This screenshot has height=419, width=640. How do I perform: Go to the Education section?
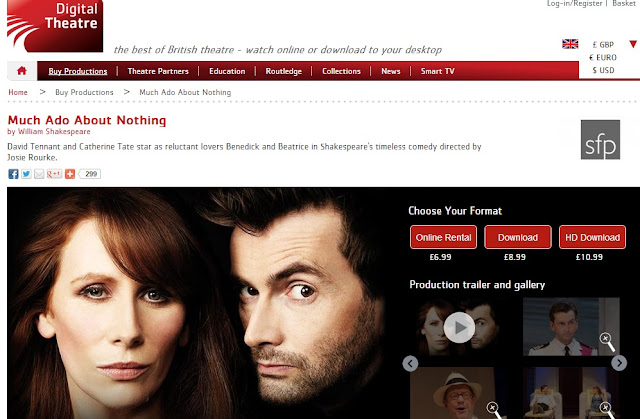(227, 71)
